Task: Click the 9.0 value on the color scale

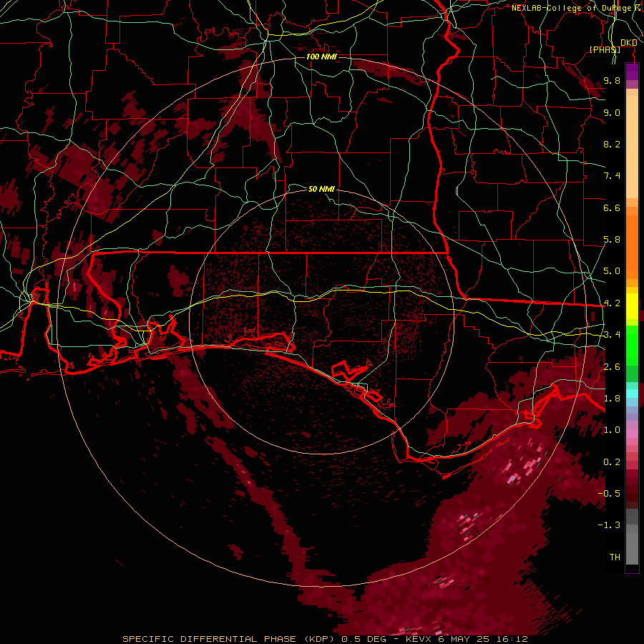Action: pyautogui.click(x=612, y=112)
